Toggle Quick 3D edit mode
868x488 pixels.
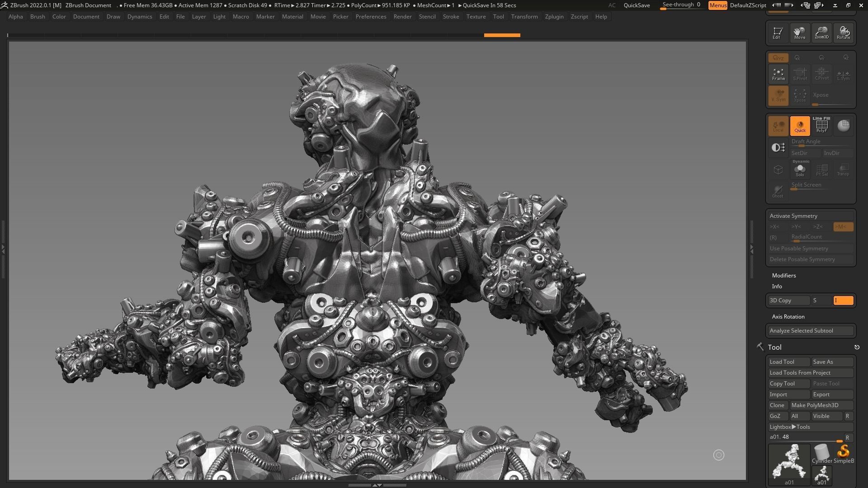click(800, 126)
